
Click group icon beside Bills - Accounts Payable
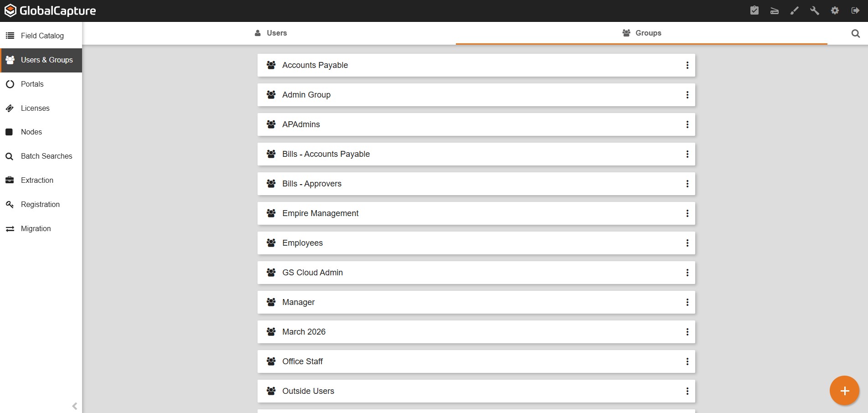tap(271, 154)
